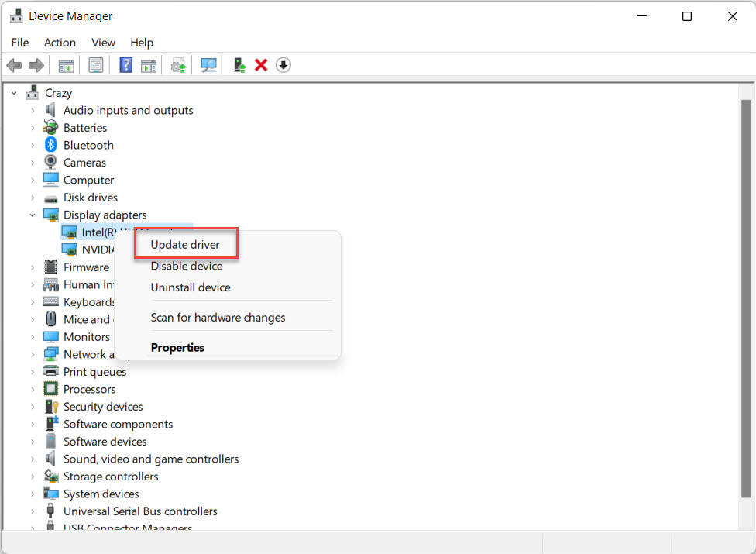This screenshot has height=554, width=756.
Task: Open the Properties toolbar icon
Action: (x=96, y=66)
